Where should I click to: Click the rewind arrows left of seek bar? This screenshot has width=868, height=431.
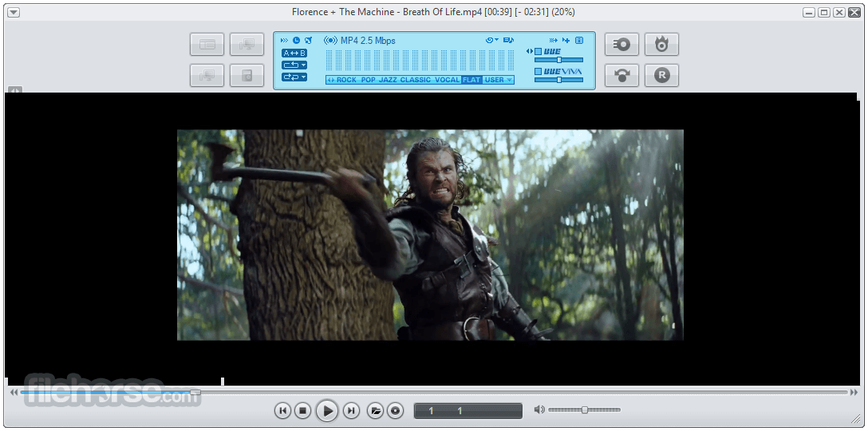coord(14,392)
